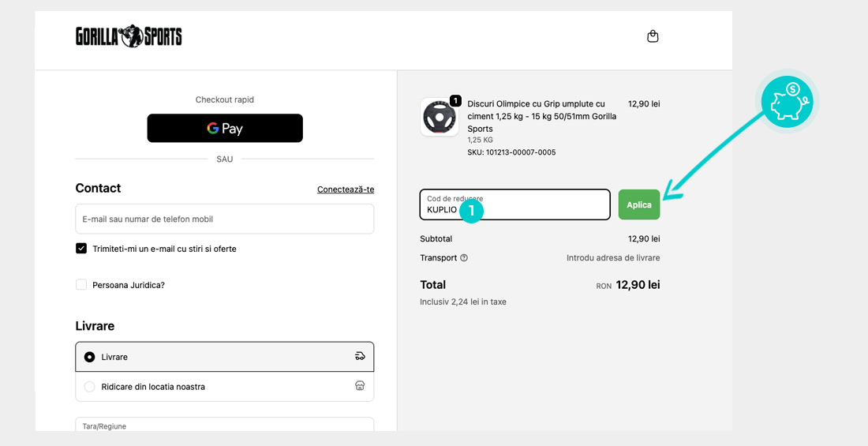Click the Transport help question mark icon
868x446 pixels.
click(x=464, y=258)
